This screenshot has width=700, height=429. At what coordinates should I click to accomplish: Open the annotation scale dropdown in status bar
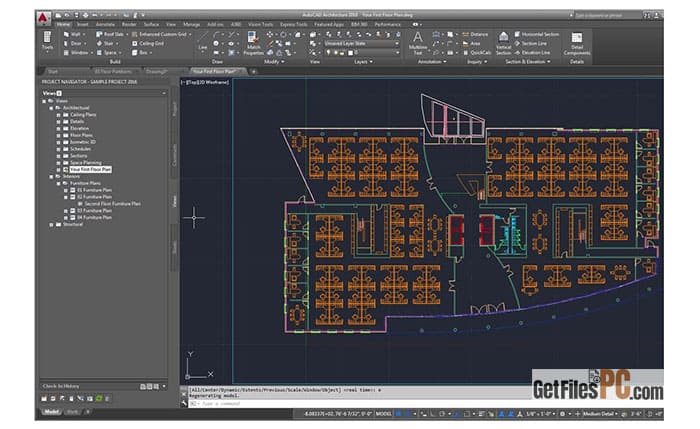point(541,414)
